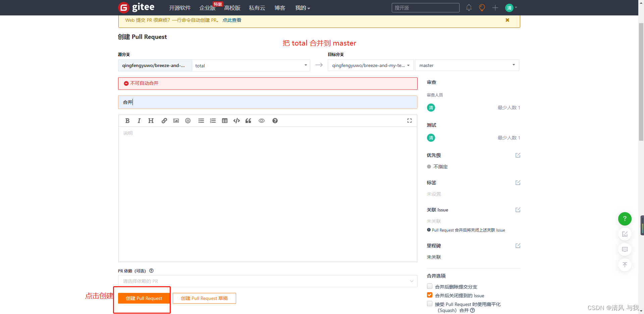Uncheck 合并后关闭提到的 Issue checkbox
The width and height of the screenshot is (644, 314).
tap(430, 295)
